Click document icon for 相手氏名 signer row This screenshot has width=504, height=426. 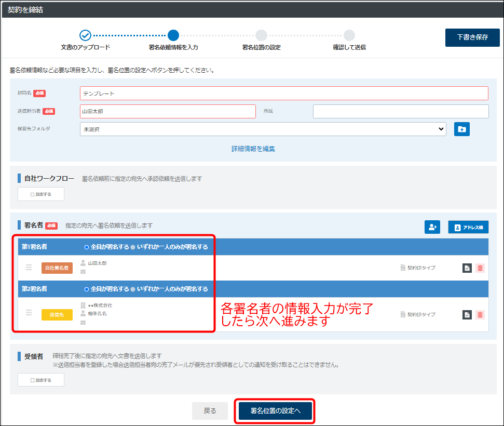pyautogui.click(x=467, y=315)
